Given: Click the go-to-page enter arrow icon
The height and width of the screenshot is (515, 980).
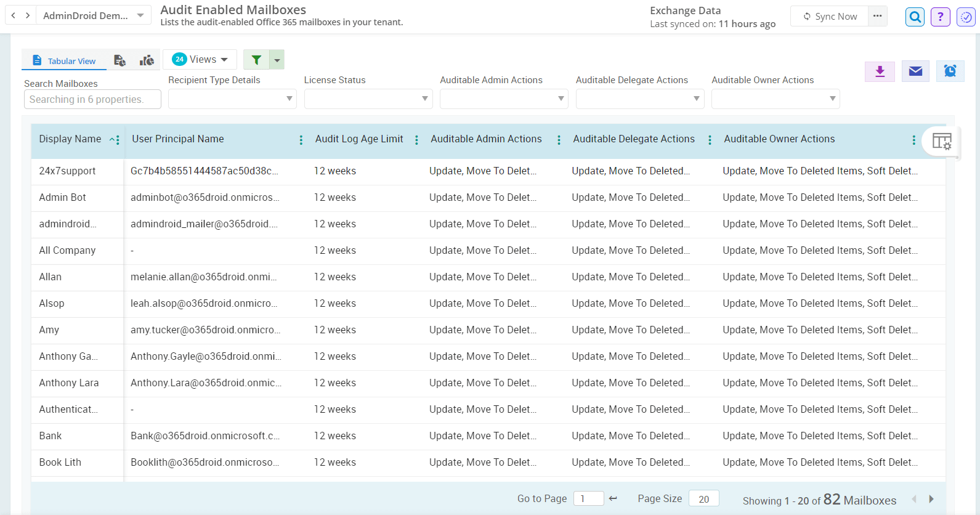Looking at the screenshot, I should tap(613, 498).
